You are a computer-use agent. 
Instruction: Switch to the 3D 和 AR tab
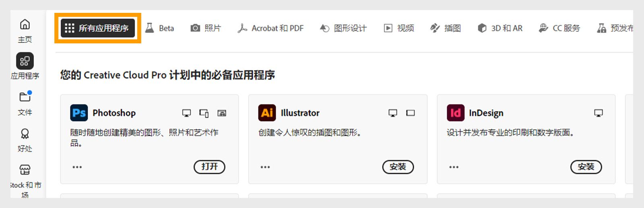tap(500, 28)
